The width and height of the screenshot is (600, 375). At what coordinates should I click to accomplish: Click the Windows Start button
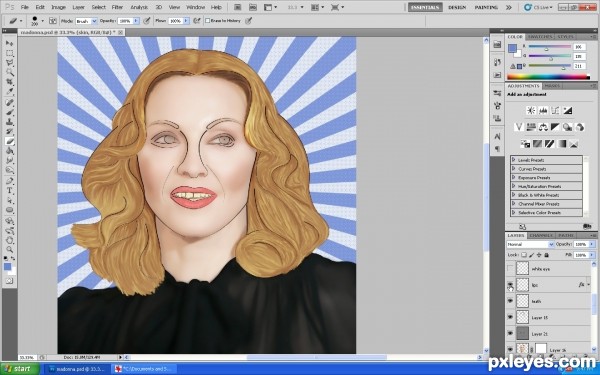[x=20, y=369]
